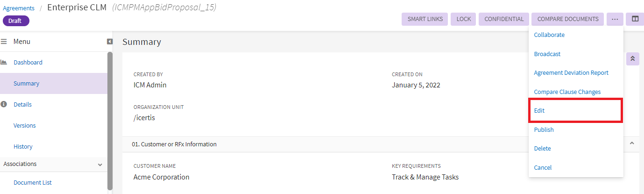
Task: Click the Dashboard chart icon
Action: click(3, 62)
